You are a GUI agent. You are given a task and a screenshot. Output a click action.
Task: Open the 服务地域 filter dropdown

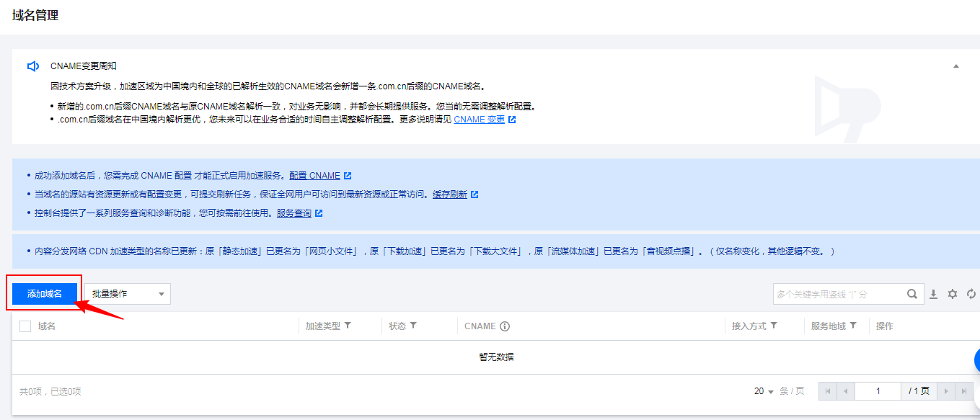854,326
